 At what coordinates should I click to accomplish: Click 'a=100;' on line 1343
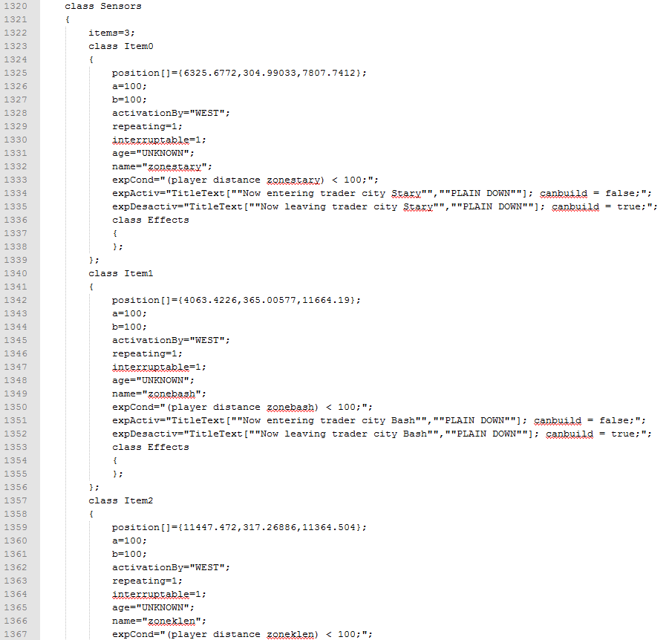pyautogui.click(x=129, y=314)
